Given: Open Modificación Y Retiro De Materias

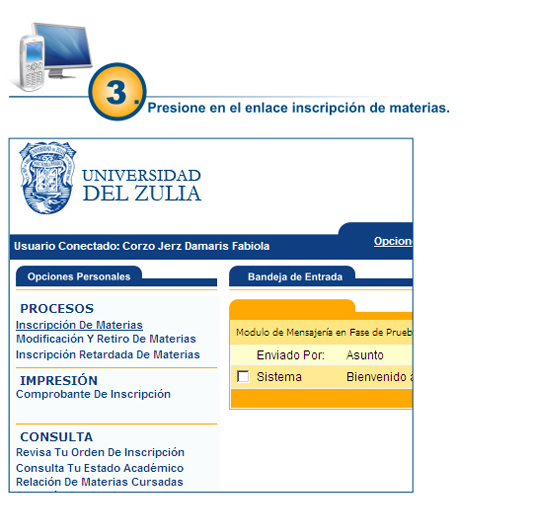Looking at the screenshot, I should click(106, 339).
